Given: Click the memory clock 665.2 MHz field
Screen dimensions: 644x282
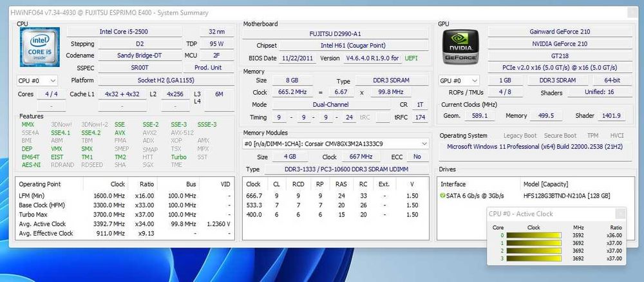Looking at the screenshot, I should coord(293,92).
